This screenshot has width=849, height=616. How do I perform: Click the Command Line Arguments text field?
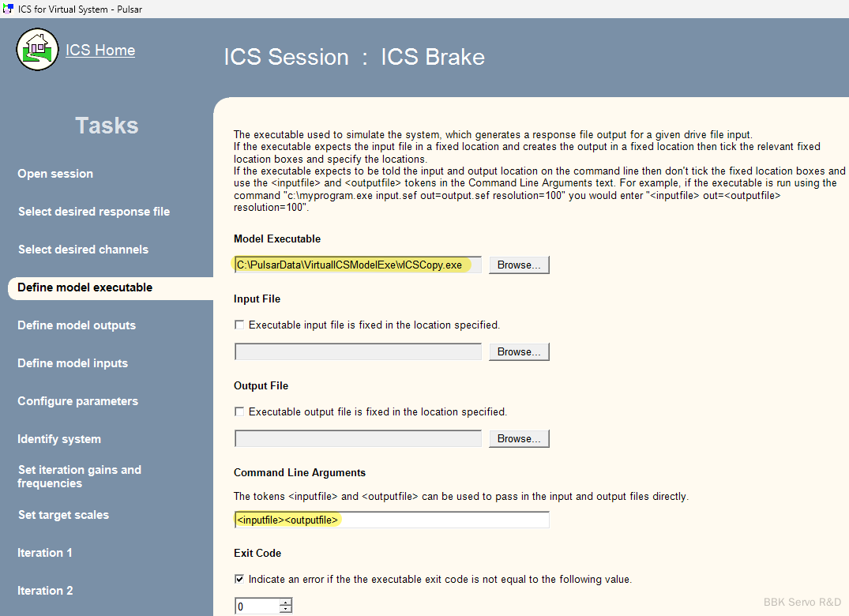[391, 520]
